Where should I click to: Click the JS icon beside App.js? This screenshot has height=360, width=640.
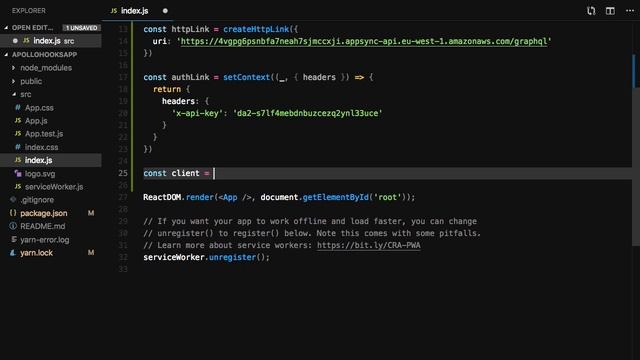(18, 121)
